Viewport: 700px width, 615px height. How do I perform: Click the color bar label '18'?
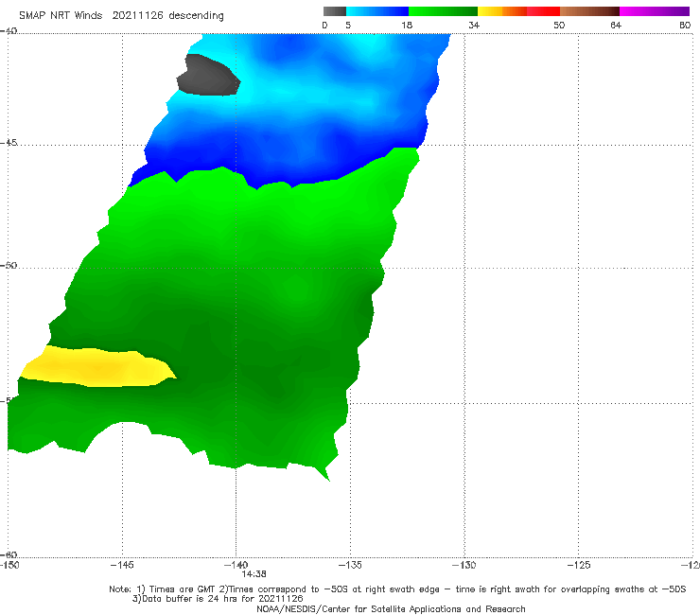click(407, 25)
